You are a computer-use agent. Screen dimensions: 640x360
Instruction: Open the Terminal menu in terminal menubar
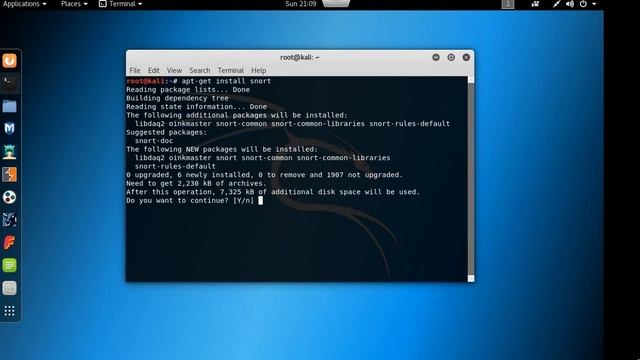click(x=231, y=71)
